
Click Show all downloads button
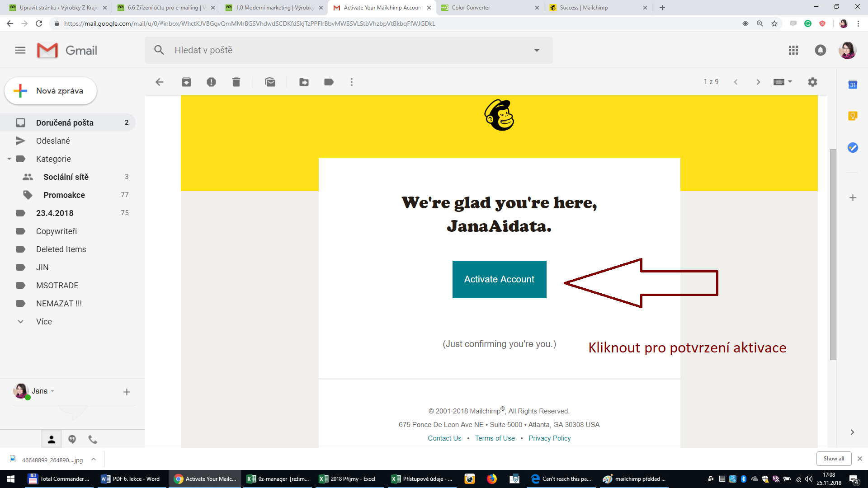834,458
